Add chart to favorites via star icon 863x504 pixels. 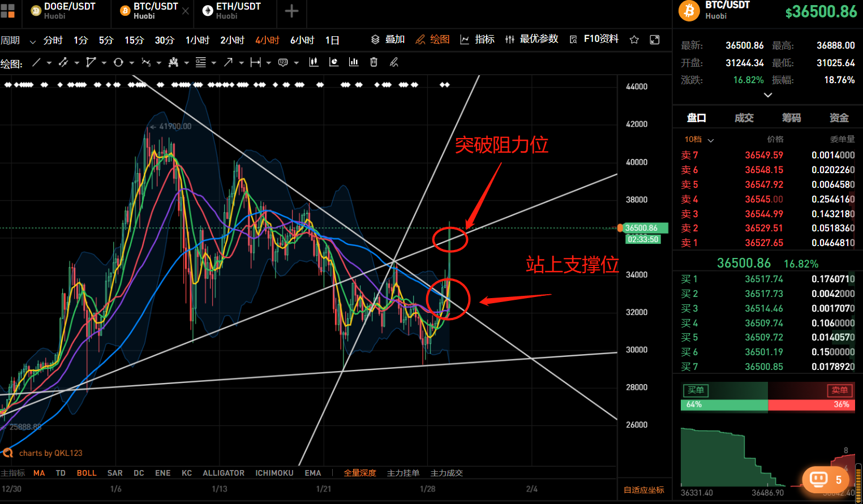click(634, 40)
